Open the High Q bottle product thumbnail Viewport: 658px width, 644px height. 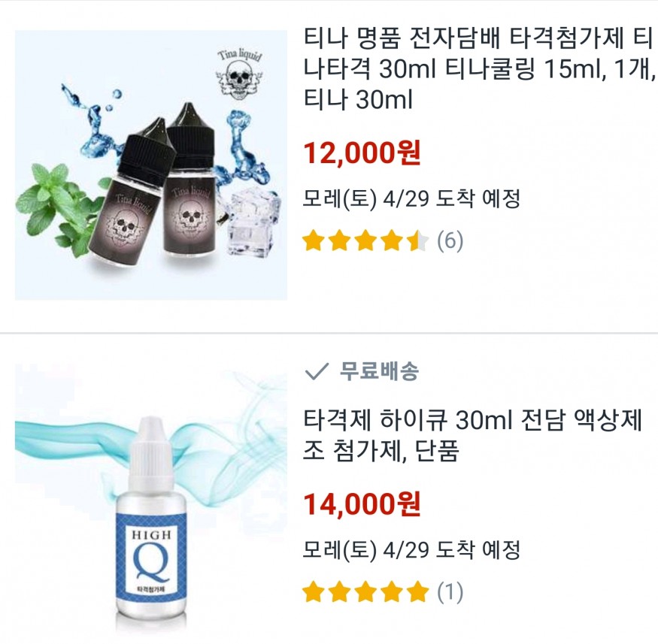(151, 503)
